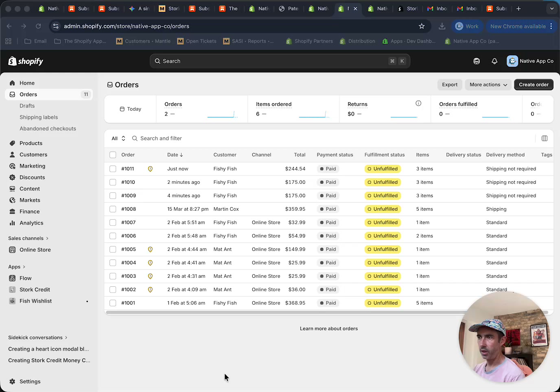
Task: Open the Stork Credit app
Action: (35, 290)
